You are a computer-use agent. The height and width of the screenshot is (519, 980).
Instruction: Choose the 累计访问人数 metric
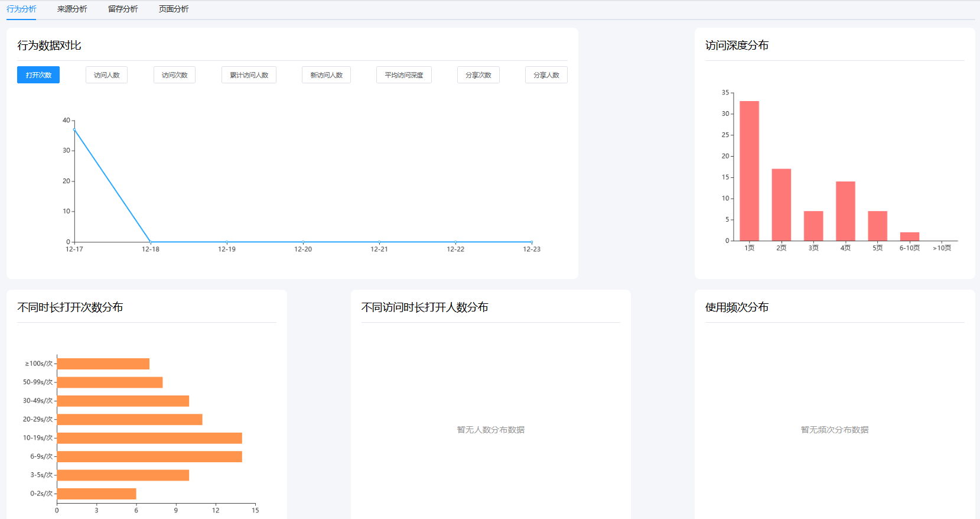[249, 75]
